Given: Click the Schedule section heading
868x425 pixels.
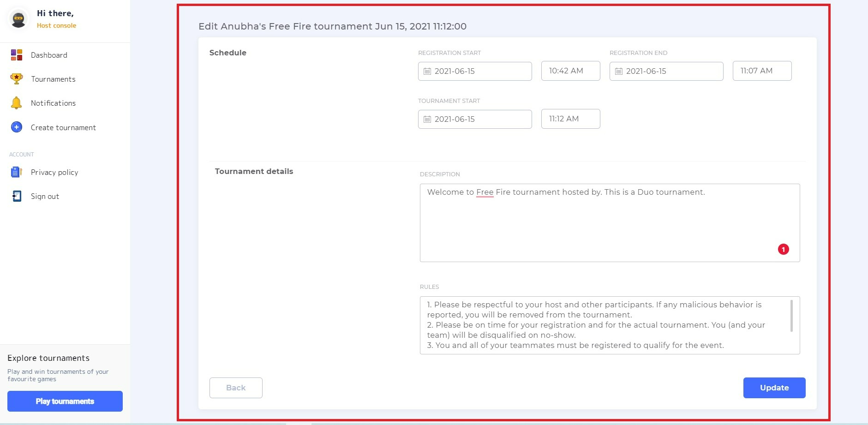Looking at the screenshot, I should coord(228,53).
